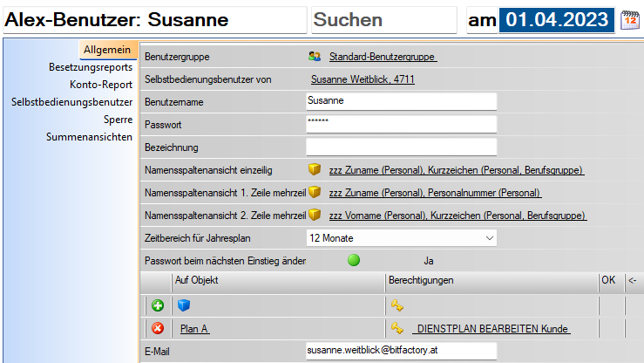The width and height of the screenshot is (644, 363).
Task: Click the yellow cube for Namensspaltenansicht 1. Zeile
Action: (315, 192)
